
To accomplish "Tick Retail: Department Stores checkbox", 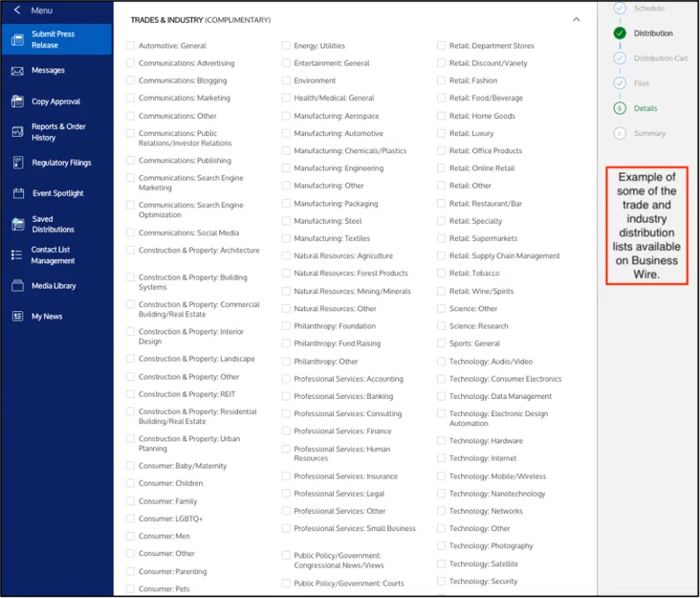I will tap(442, 46).
